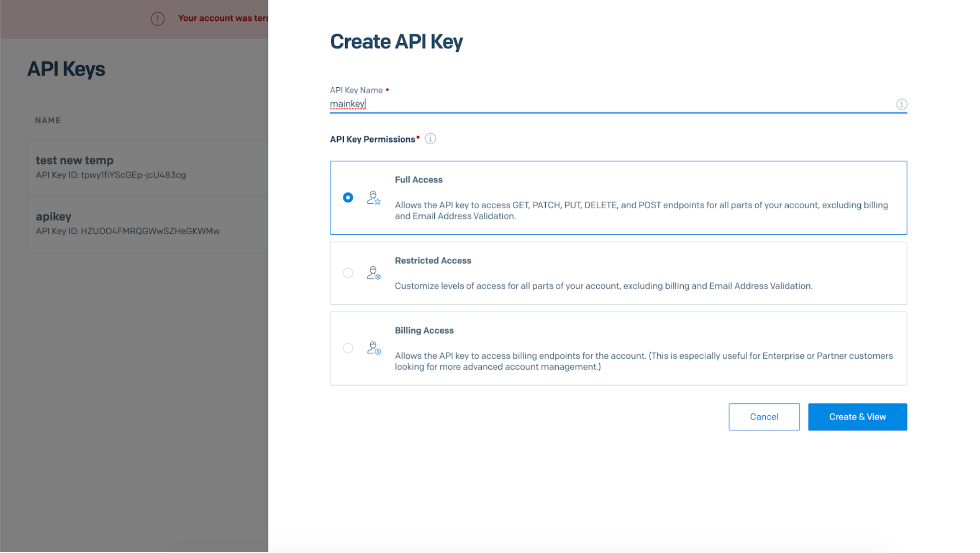Image resolution: width=980 pixels, height=553 pixels.
Task: Click the API Keys page heading
Action: click(66, 69)
